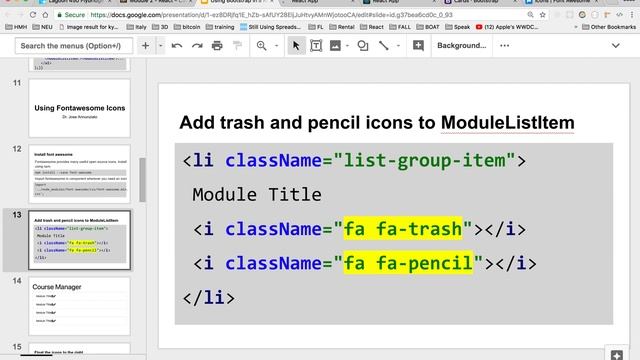Image resolution: width=640 pixels, height=360 pixels.
Task: Select slide 12 Install font awesome thumbnail
Action: pos(80,174)
